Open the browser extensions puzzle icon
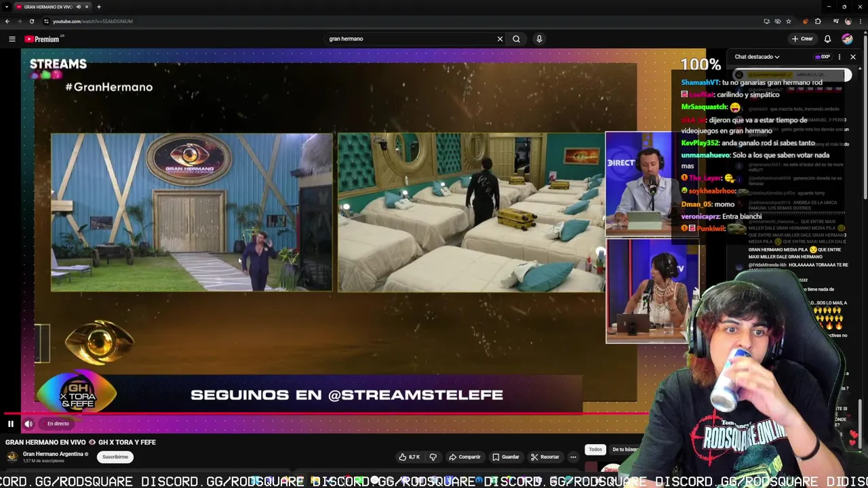The width and height of the screenshot is (868, 488). tap(818, 21)
